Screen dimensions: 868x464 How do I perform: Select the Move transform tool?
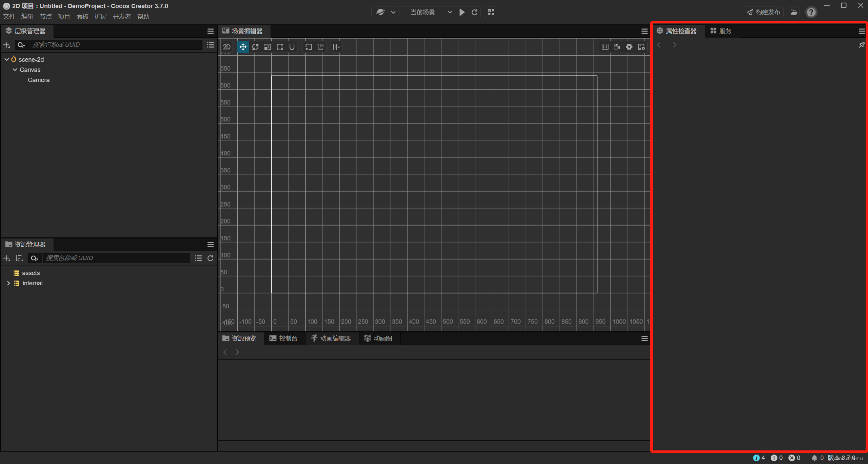243,46
